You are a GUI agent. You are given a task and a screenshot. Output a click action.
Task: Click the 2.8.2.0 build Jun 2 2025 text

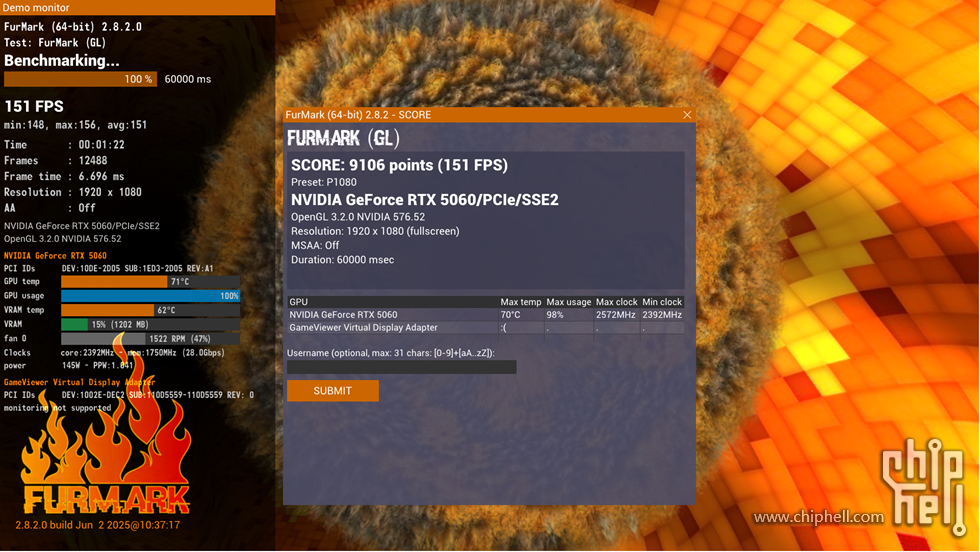pyautogui.click(x=98, y=525)
